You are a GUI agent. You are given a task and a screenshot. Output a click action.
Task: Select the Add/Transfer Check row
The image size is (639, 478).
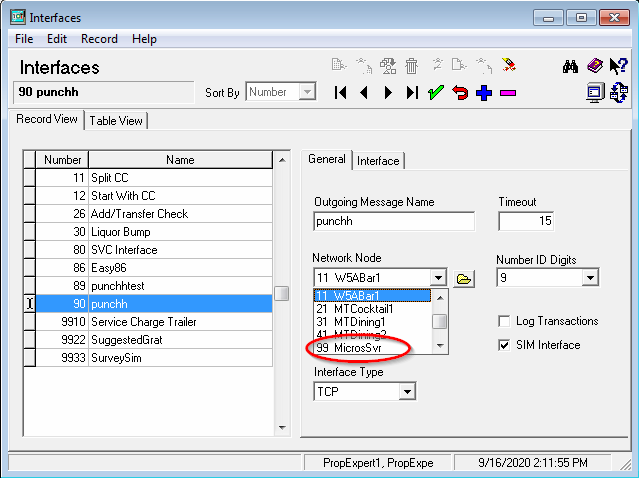[x=154, y=214]
